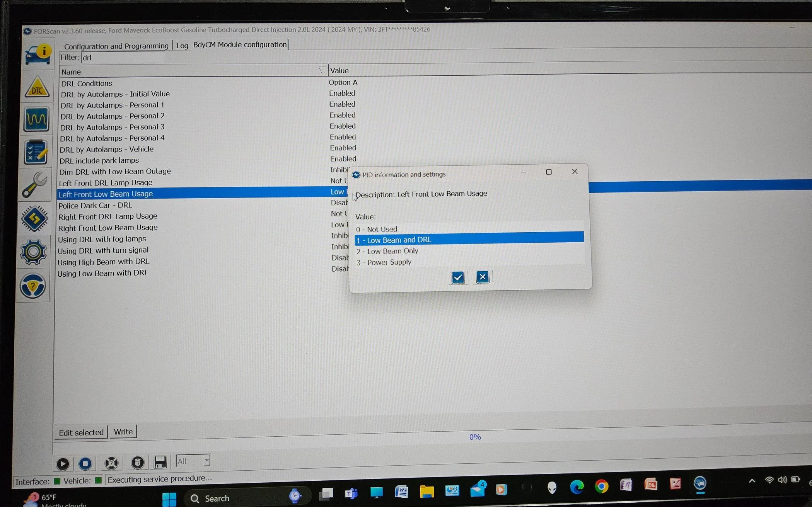
Task: Select 'Right Front DRL Lamp Usage' row
Action: point(108,216)
